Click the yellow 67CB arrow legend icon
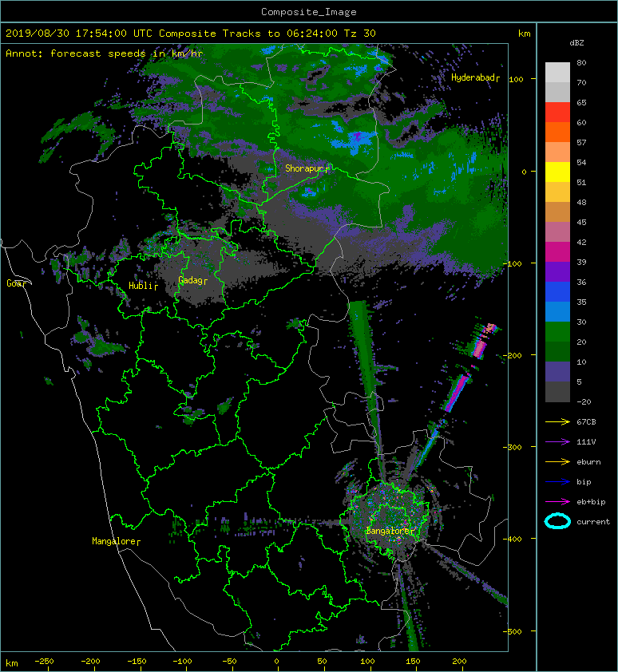618x672 pixels. click(557, 421)
